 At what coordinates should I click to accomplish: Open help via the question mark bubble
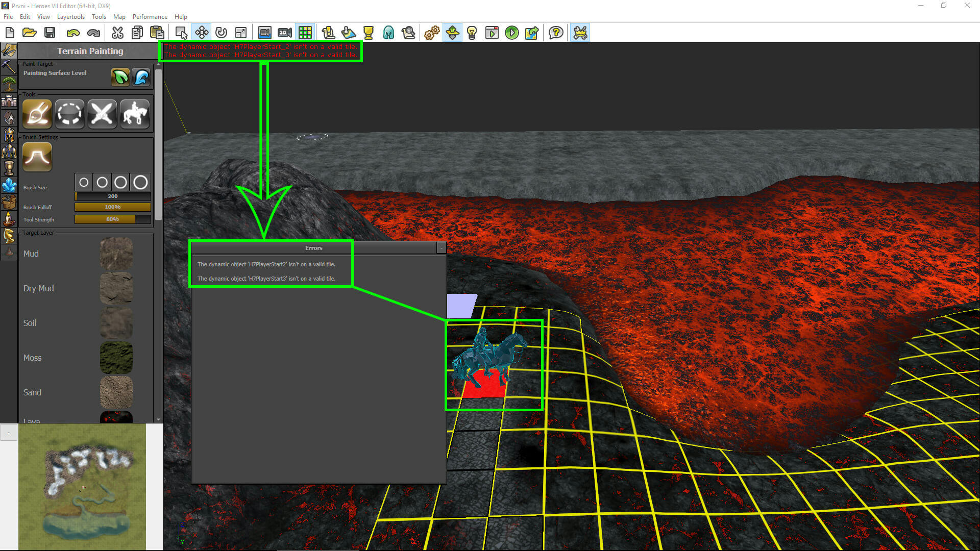(x=556, y=33)
